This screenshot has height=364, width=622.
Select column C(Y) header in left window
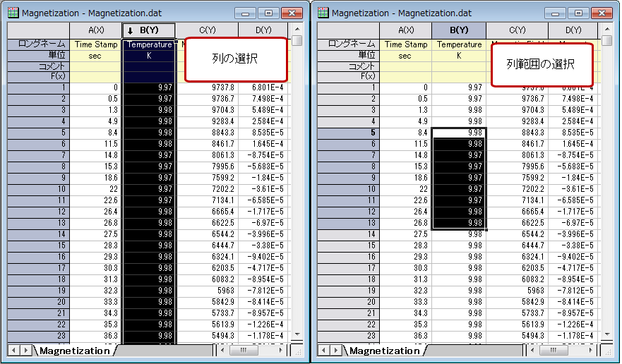[207, 30]
